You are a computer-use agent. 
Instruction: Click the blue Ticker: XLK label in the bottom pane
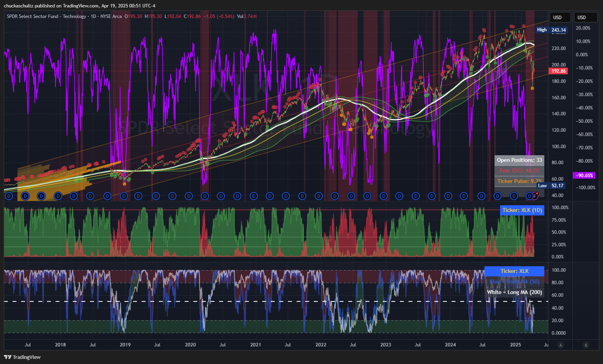point(514,271)
